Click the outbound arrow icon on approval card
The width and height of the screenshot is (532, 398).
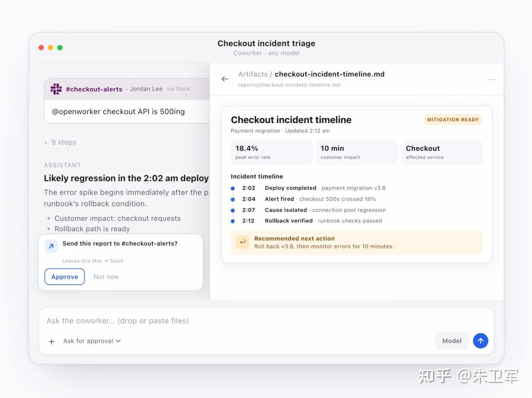(51, 247)
